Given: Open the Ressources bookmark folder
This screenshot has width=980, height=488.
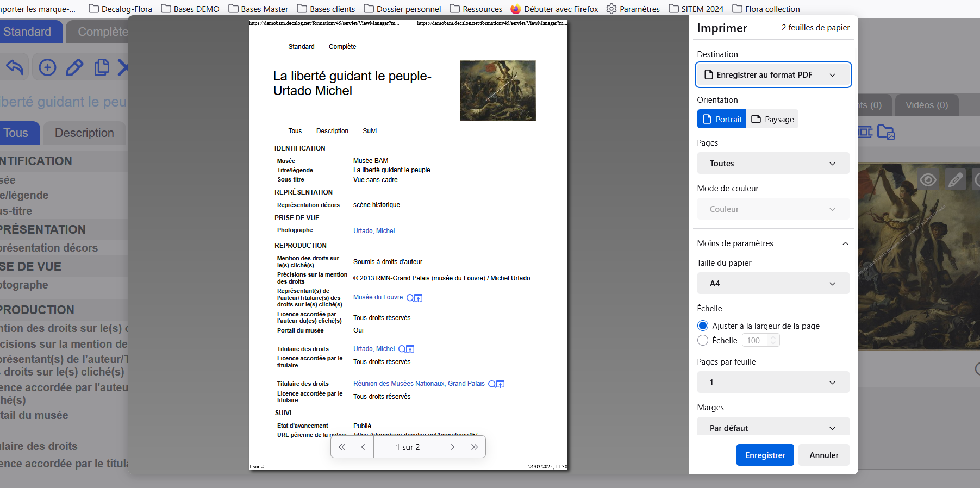Looking at the screenshot, I should [x=476, y=9].
